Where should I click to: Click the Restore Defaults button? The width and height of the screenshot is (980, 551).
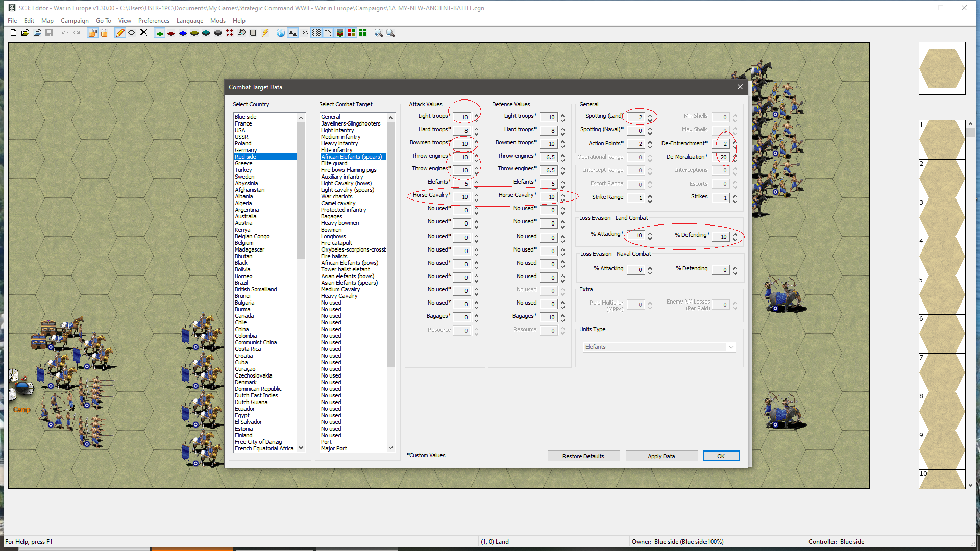pos(583,456)
